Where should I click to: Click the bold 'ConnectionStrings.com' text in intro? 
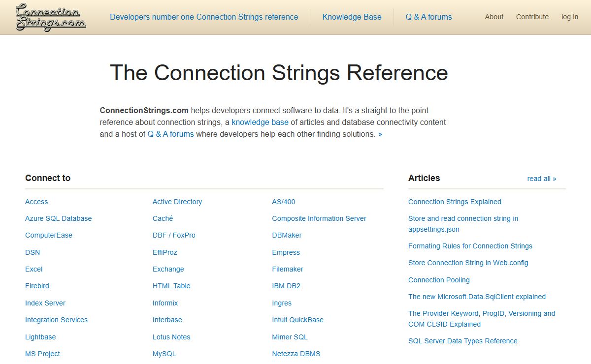(144, 110)
